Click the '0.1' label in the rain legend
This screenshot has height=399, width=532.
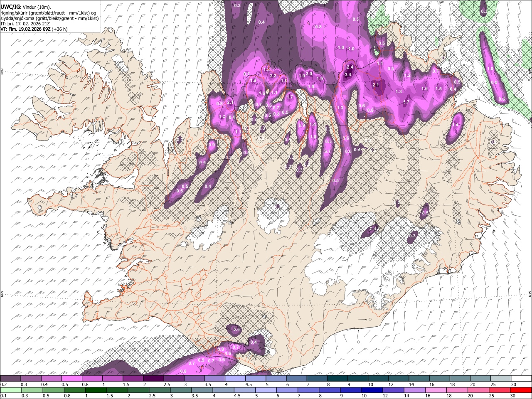coord(3,396)
